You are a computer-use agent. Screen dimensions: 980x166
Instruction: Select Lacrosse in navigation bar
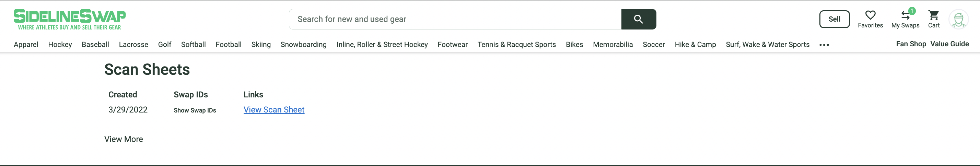133,45
